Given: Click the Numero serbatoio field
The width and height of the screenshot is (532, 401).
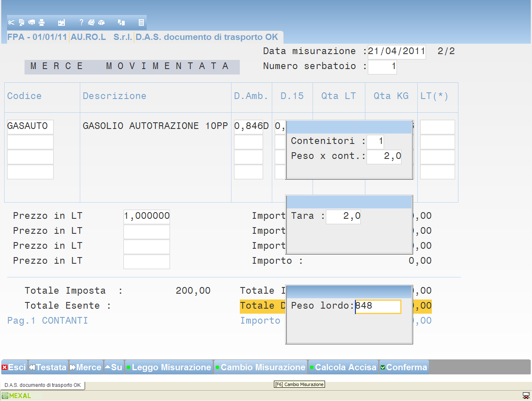Looking at the screenshot, I should 382,67.
